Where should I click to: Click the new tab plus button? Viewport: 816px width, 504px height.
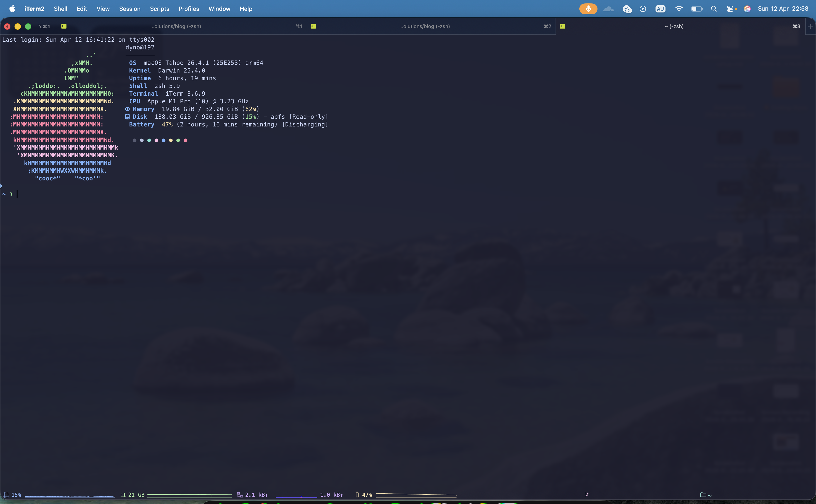pyautogui.click(x=810, y=26)
